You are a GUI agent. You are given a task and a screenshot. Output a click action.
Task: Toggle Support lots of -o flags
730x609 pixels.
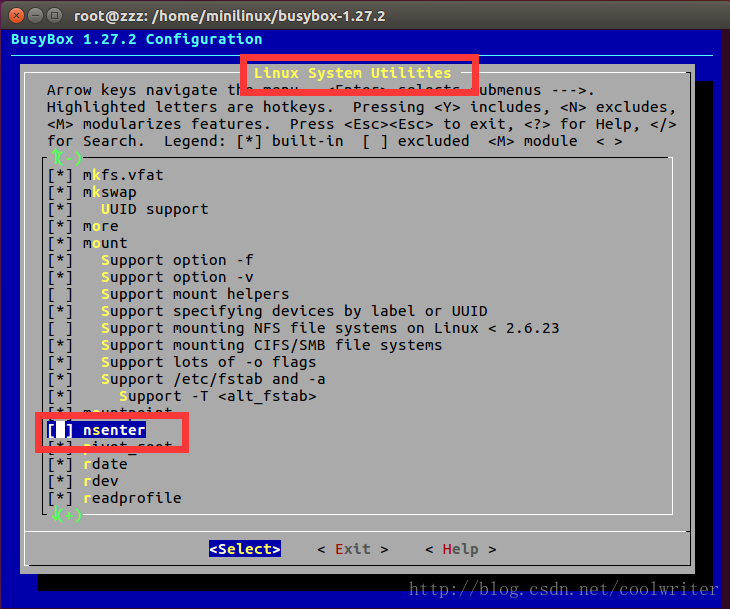pos(60,363)
